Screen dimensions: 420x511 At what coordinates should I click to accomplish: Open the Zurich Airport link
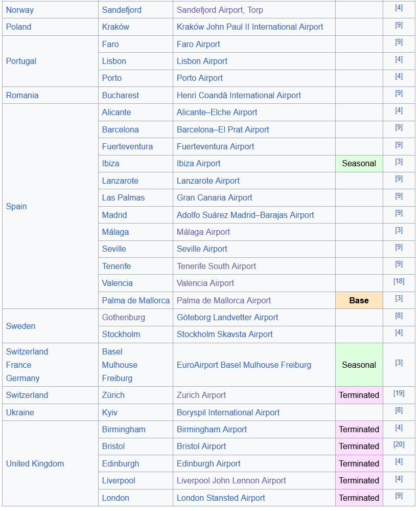coord(201,395)
